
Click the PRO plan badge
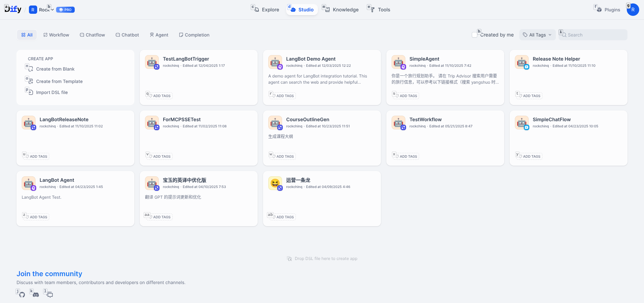point(65,10)
